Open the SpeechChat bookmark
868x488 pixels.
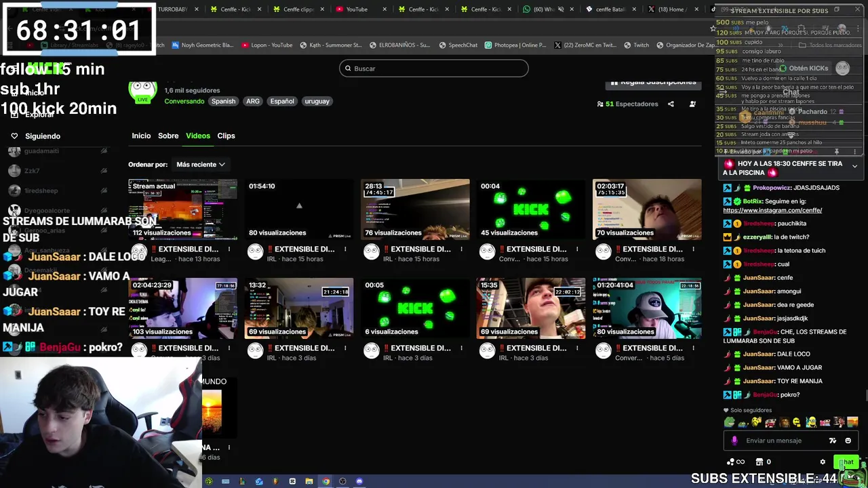coord(458,45)
